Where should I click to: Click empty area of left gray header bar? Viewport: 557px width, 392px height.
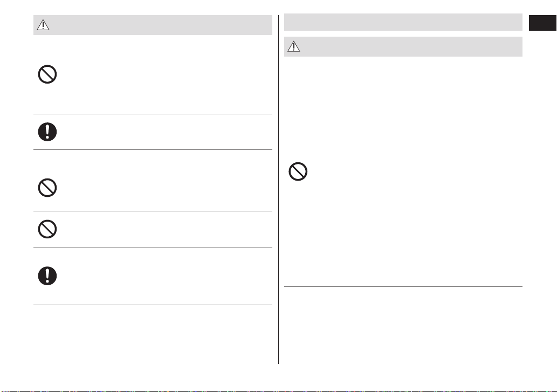pos(160,25)
